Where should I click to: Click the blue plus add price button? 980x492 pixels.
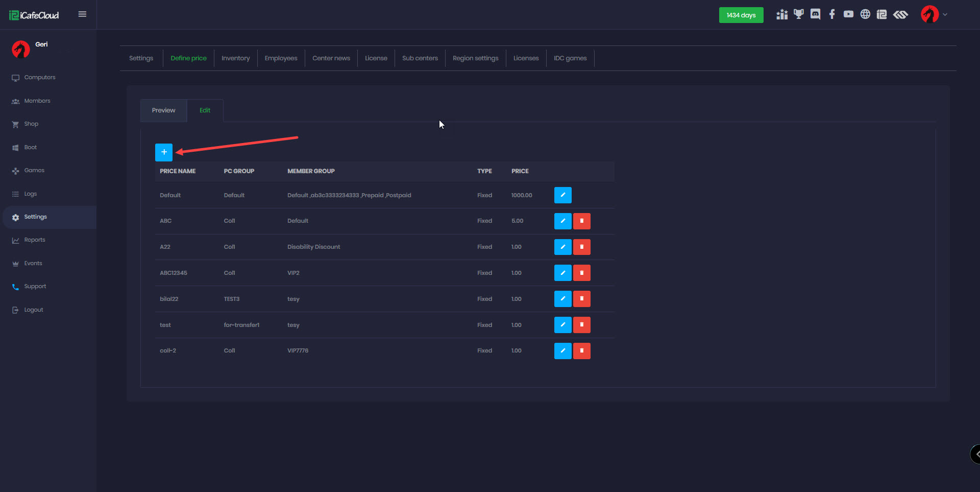click(164, 152)
